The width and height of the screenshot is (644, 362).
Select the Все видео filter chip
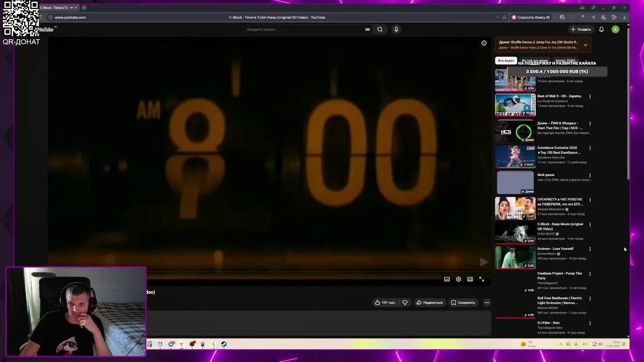pos(506,60)
